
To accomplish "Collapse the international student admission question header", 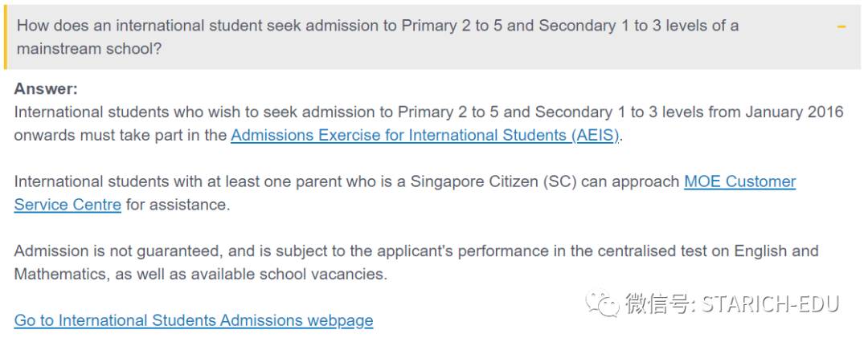I will tap(378, 36).
